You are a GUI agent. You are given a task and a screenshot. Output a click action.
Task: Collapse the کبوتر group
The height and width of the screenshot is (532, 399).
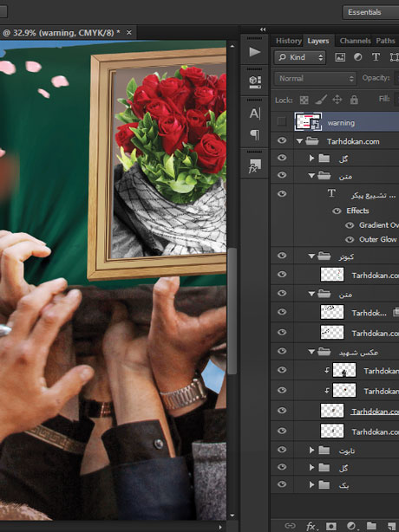(x=311, y=256)
